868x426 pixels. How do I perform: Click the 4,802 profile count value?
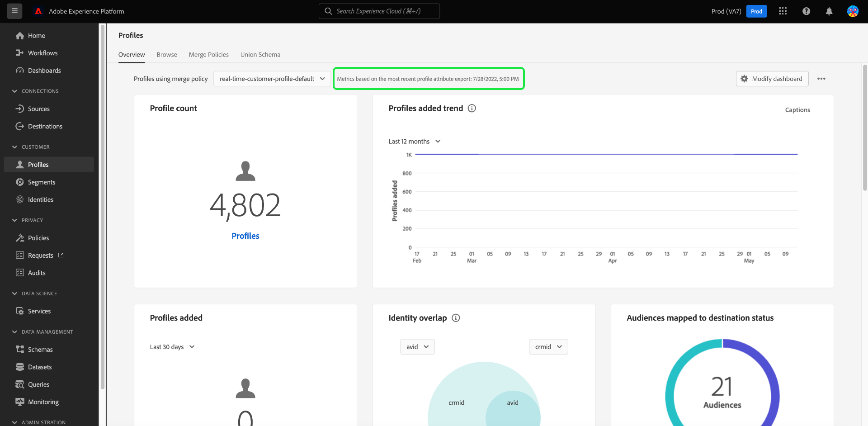245,205
